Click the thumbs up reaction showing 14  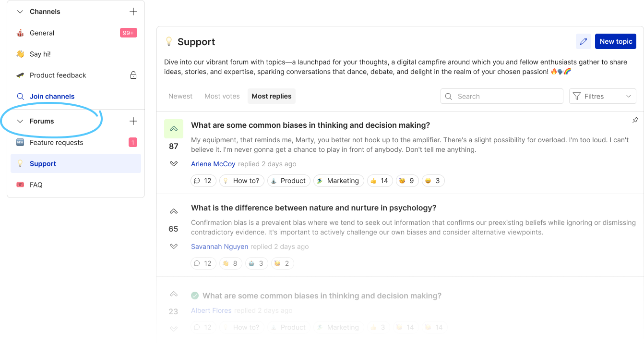click(x=380, y=181)
